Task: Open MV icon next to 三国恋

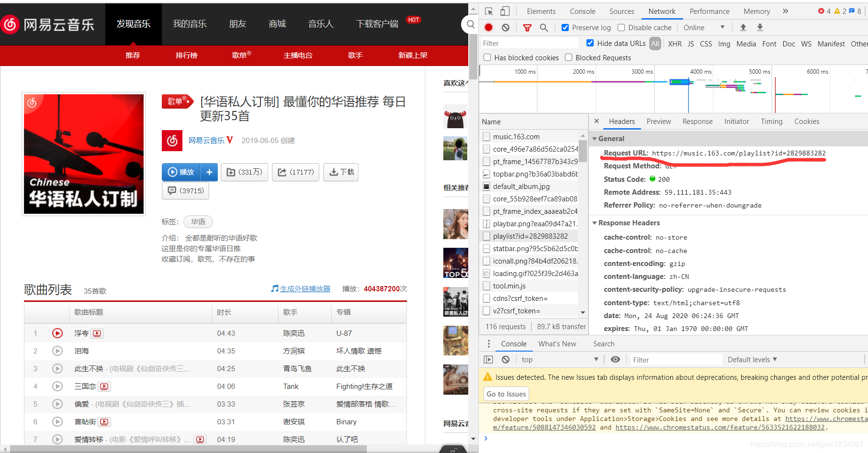Action: point(104,386)
